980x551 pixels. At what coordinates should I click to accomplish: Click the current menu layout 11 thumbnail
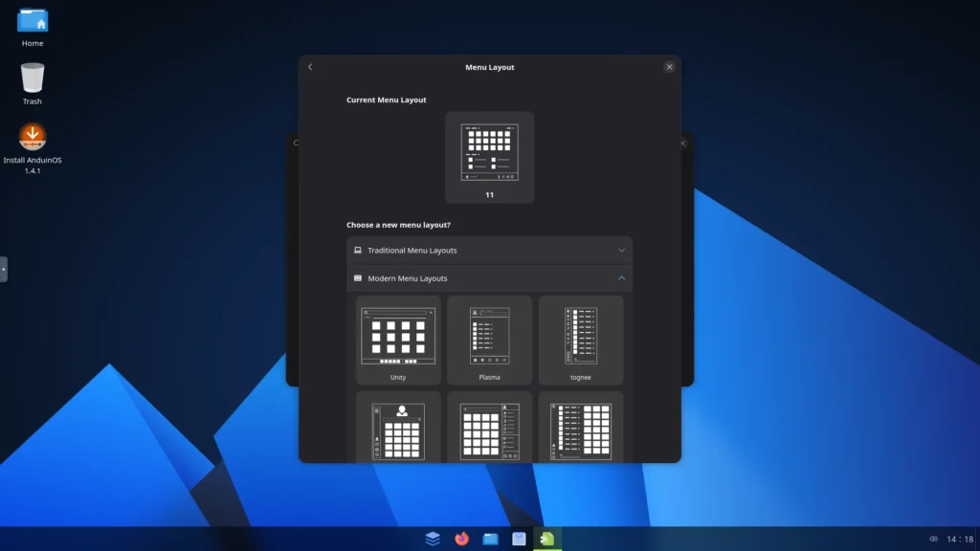point(489,158)
